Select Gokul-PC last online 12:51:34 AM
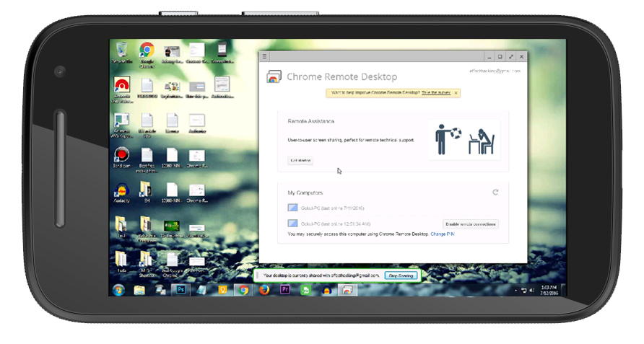Screen dimensions: 644x344 tap(329, 224)
